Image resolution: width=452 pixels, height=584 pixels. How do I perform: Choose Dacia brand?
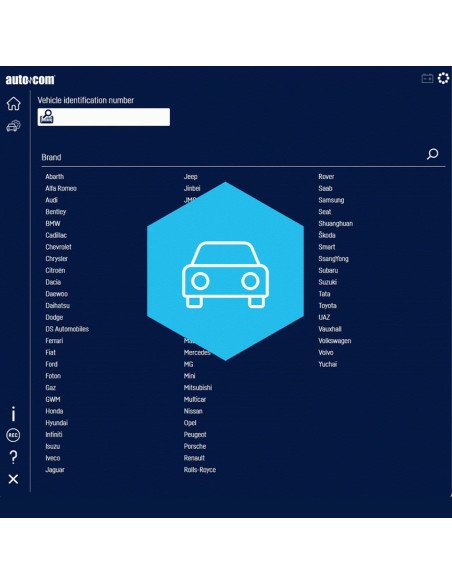tap(53, 282)
